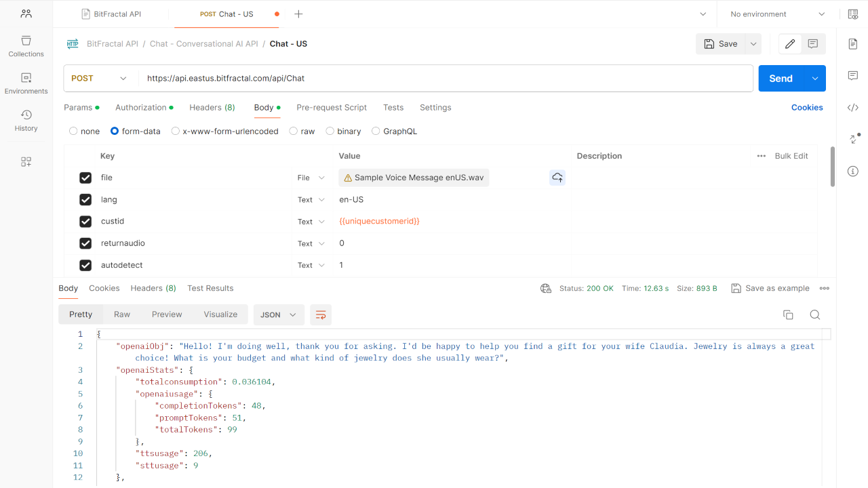
Task: Click the edit pencil icon
Action: tap(790, 44)
